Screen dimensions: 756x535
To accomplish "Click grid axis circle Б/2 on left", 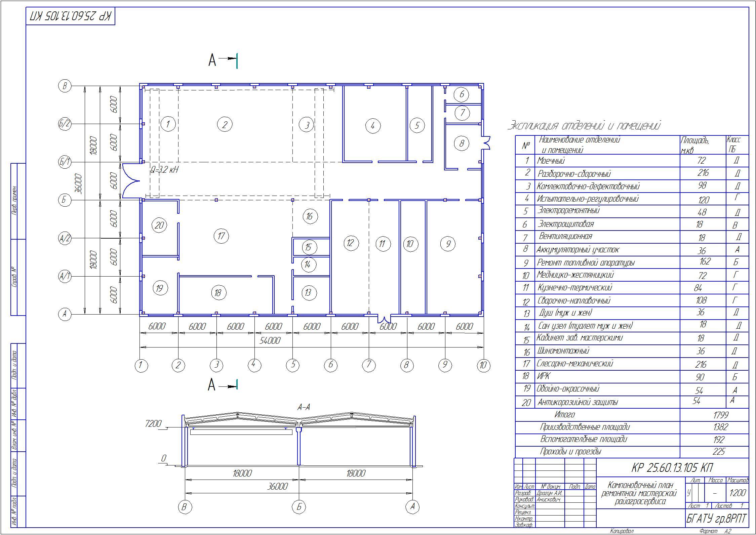I will [65, 124].
